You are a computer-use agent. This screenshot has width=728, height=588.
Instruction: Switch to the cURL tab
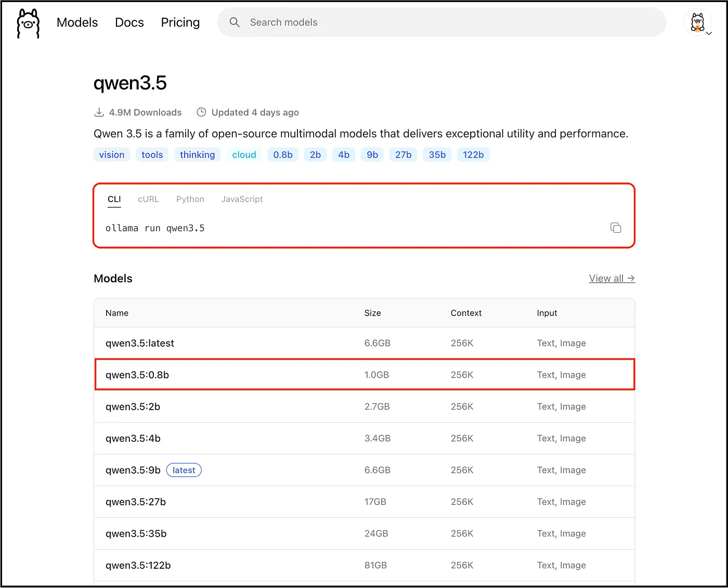(x=148, y=199)
